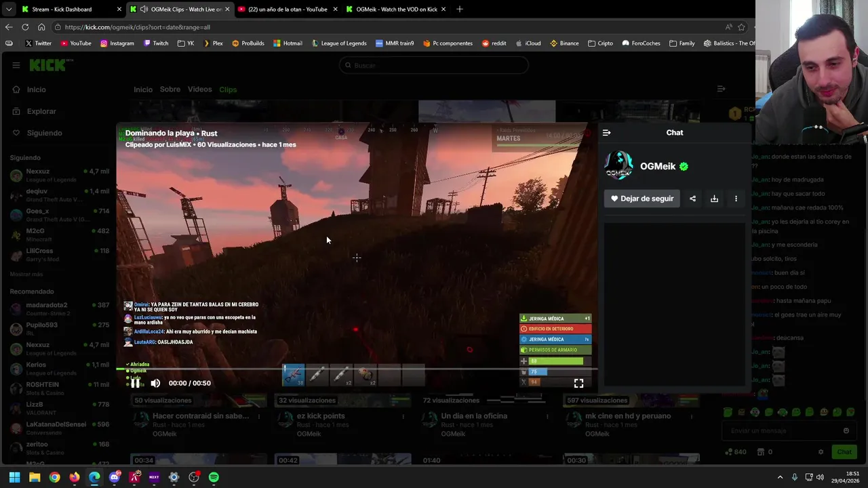Mute the clip using the speaker icon
The height and width of the screenshot is (488, 868).
(x=155, y=383)
